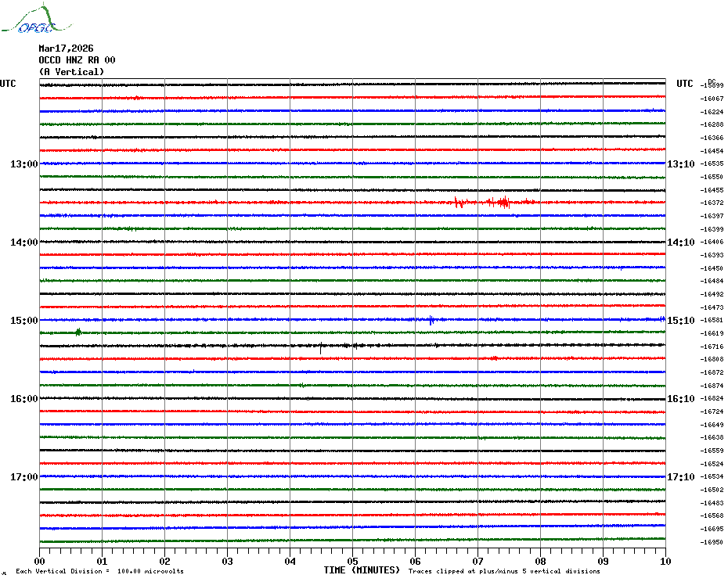Click the 05 tick on the minutes axis
728x582 pixels.
pyautogui.click(x=352, y=561)
